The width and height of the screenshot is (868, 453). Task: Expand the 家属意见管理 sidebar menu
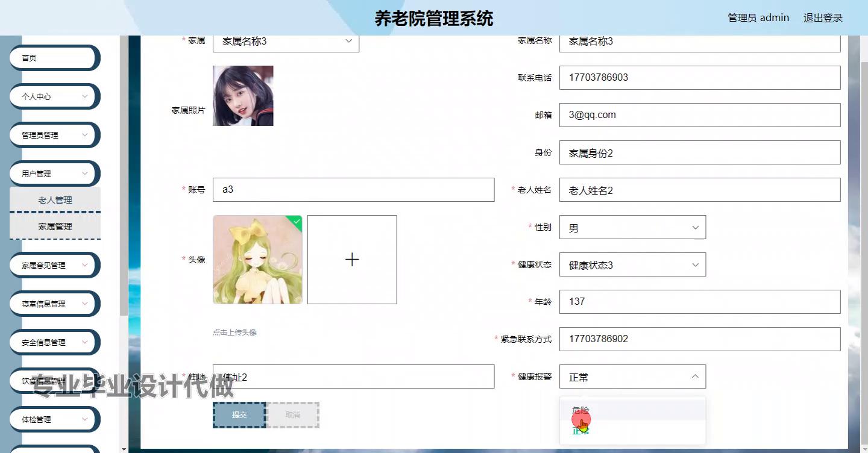[x=54, y=265]
